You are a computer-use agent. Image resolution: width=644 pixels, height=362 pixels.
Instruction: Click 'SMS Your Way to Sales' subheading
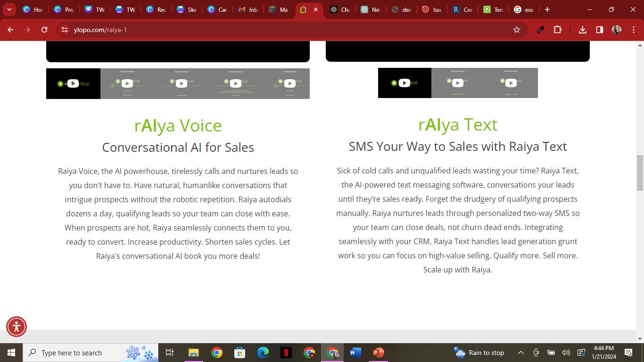click(458, 146)
